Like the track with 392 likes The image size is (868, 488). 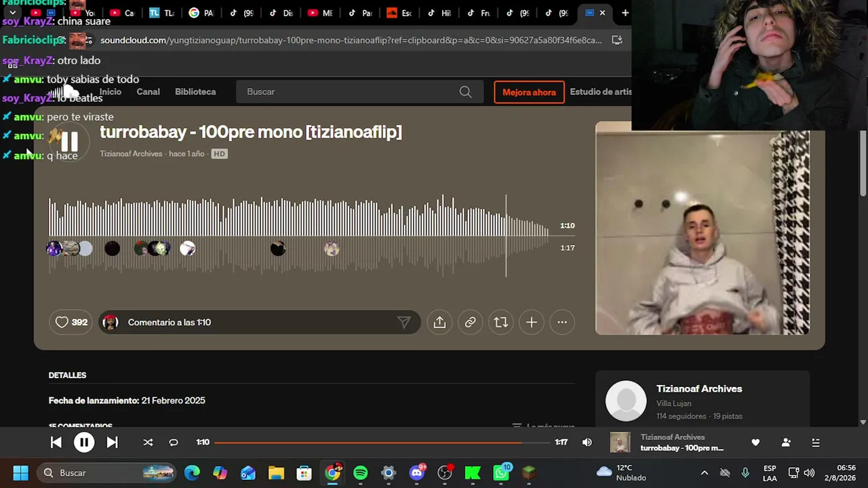(x=71, y=323)
